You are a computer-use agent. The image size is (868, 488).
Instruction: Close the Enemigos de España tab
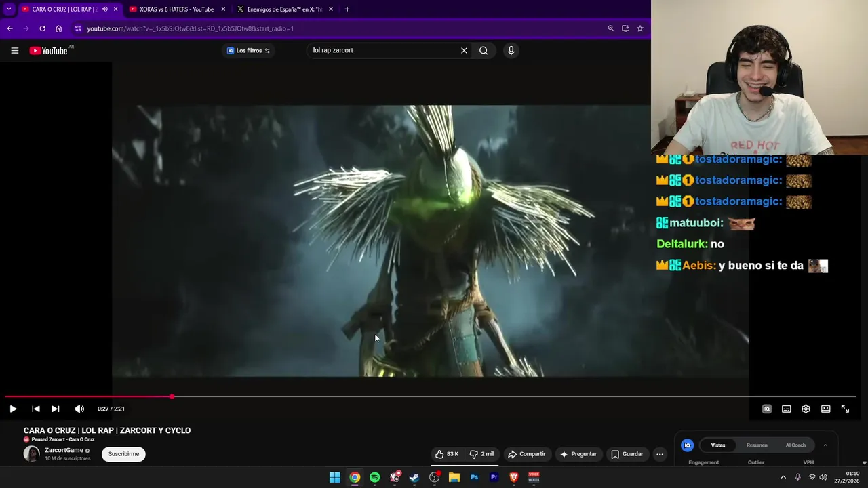click(330, 9)
